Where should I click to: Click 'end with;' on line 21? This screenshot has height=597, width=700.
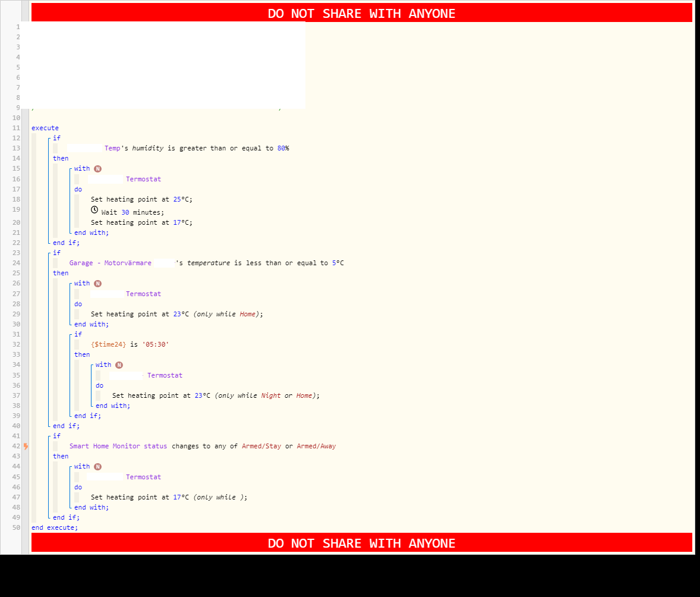tap(92, 232)
